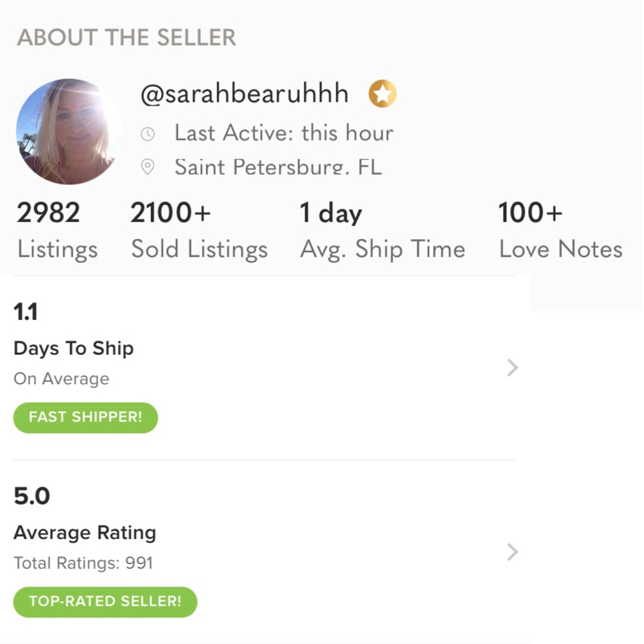Click the Average Rating label
The image size is (644, 644).
pos(85,533)
